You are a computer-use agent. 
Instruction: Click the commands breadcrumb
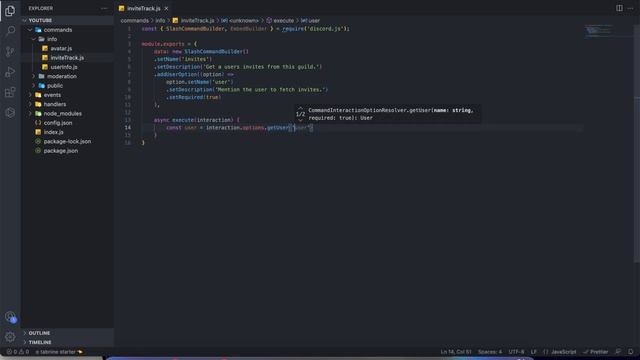[134, 20]
